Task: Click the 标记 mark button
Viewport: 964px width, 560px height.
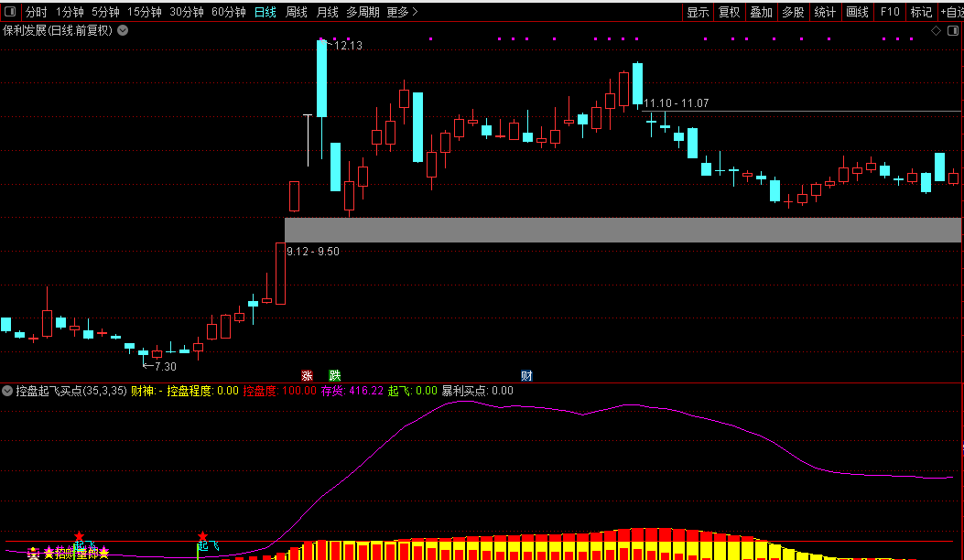Action: click(x=921, y=12)
